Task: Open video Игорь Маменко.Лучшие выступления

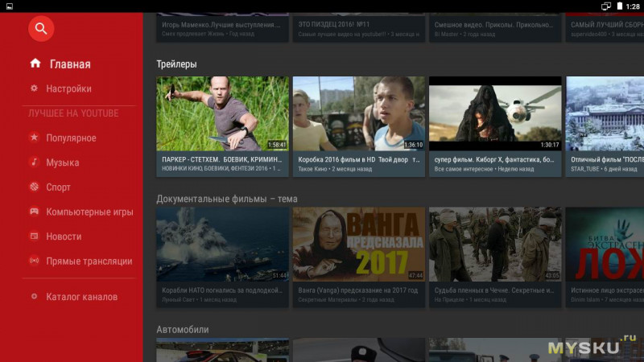Action: pos(222,27)
